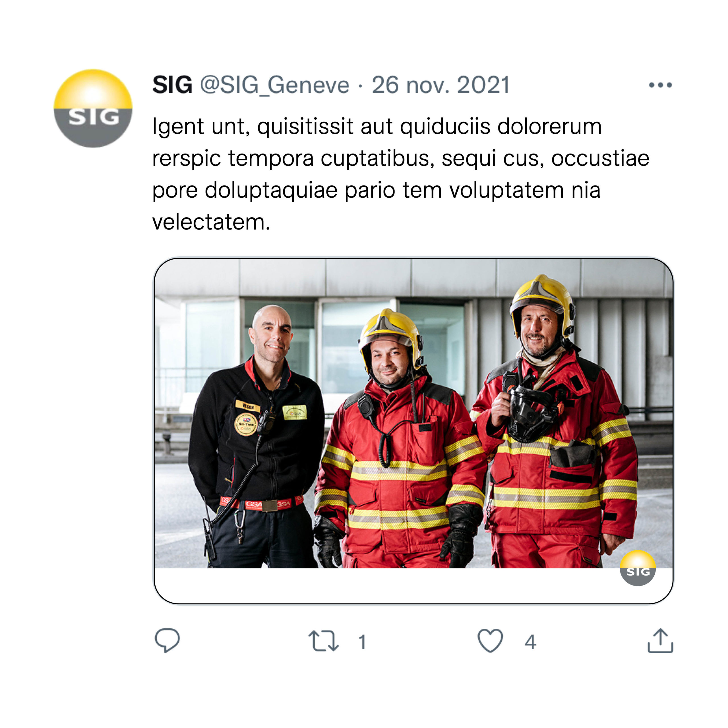Open the 26 nov. 2021 timestamp
The height and width of the screenshot is (728, 728).
pos(440,85)
